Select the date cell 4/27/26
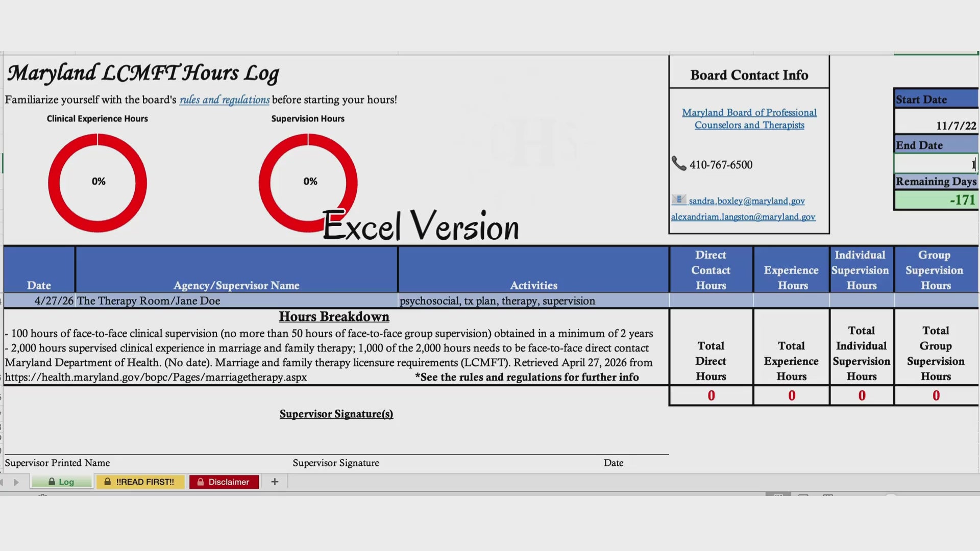Image resolution: width=980 pixels, height=551 pixels. point(40,301)
